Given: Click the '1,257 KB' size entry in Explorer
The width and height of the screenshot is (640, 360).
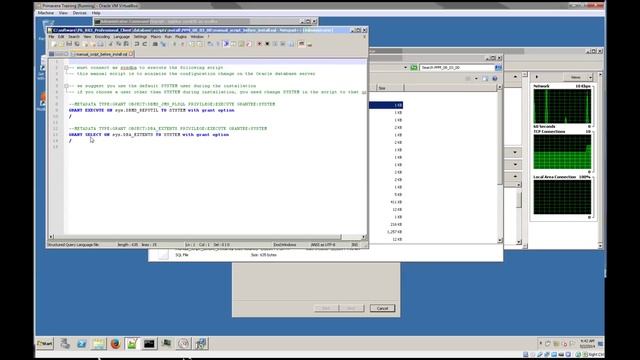Looking at the screenshot, I should coord(394,232).
